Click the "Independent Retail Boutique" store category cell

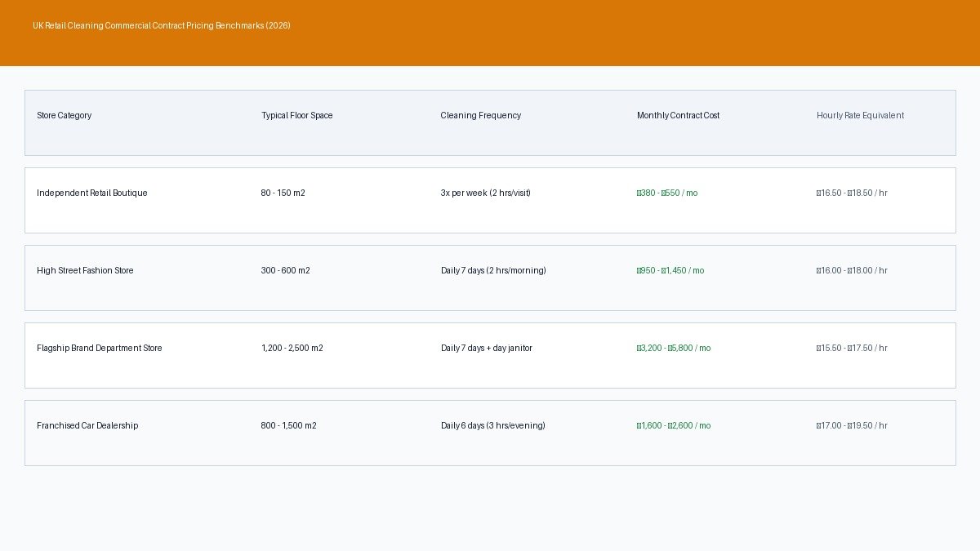point(92,193)
